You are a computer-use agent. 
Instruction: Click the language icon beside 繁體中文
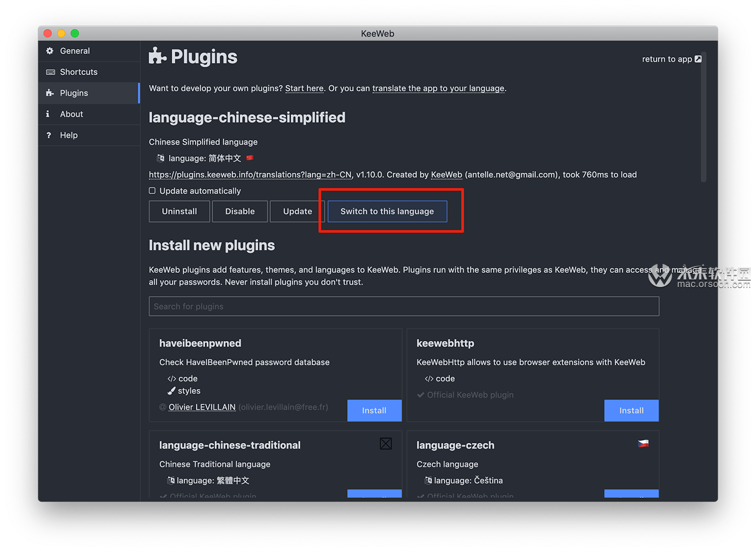(171, 480)
